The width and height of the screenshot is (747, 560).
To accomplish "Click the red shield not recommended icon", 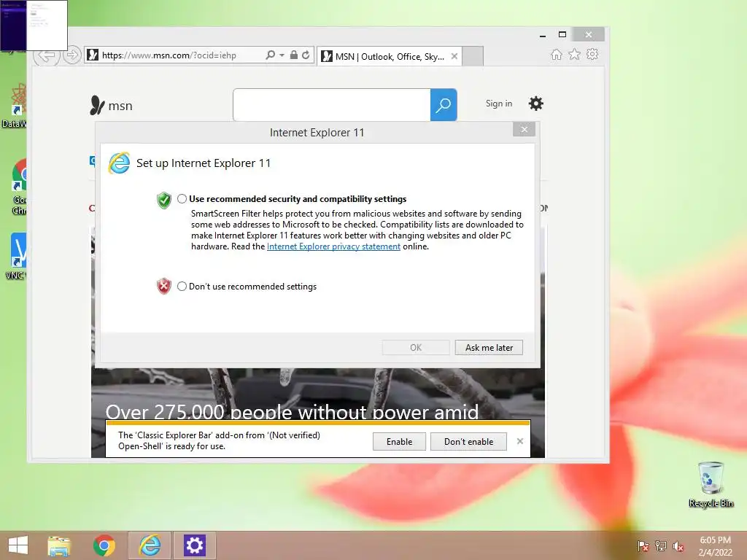I will (x=164, y=286).
